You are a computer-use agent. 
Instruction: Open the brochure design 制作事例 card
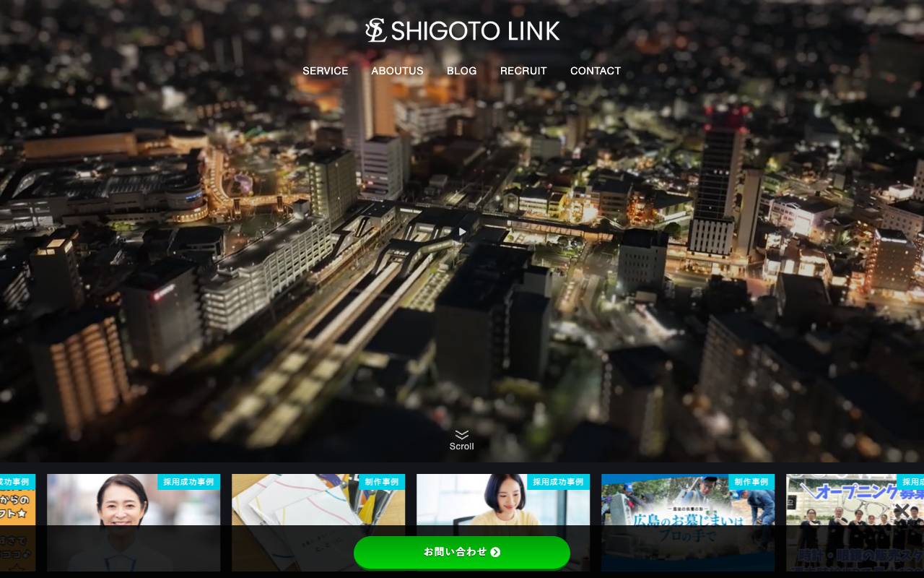click(318, 522)
